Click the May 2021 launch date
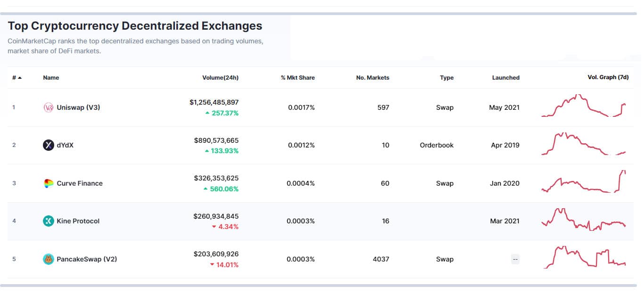Screen dimensions: 644x294 [x=504, y=107]
